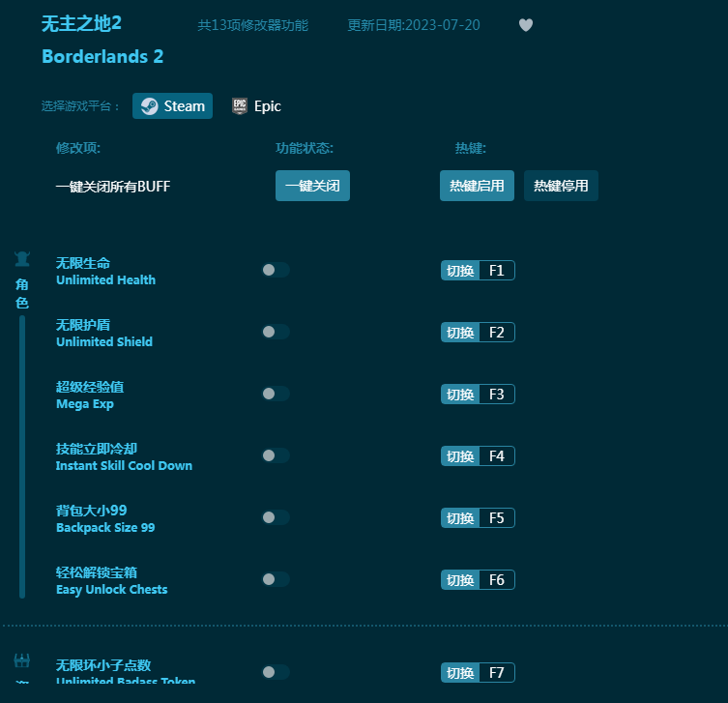The width and height of the screenshot is (728, 703).
Task: Click the 一键关闭 button
Action: [x=312, y=186]
